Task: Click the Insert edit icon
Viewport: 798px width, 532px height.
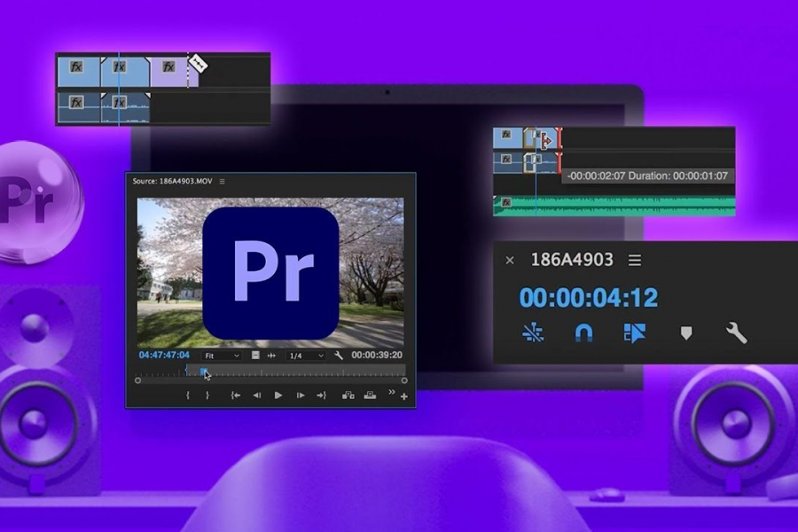Action: click(348, 395)
